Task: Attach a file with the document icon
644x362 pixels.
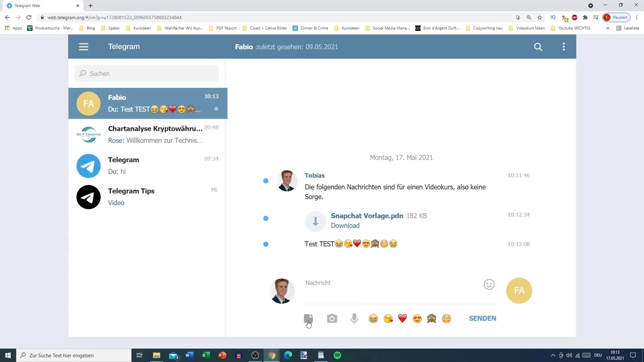Action: tap(308, 318)
